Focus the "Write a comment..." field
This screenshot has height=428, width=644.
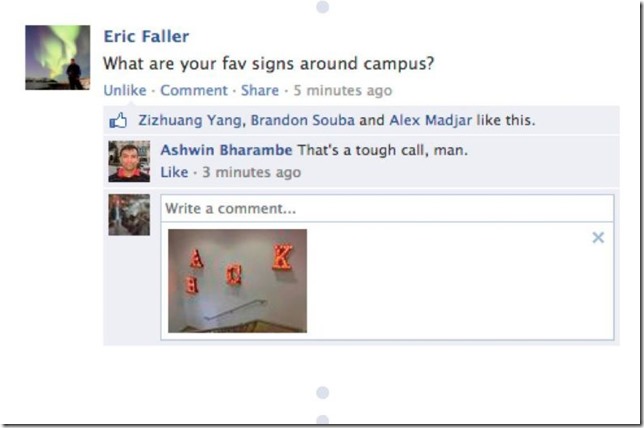pos(387,209)
